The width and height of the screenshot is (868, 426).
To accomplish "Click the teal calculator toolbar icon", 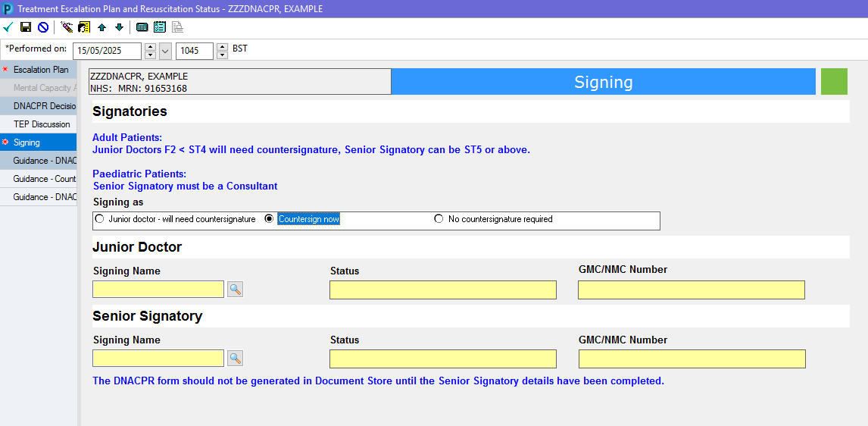I will click(x=142, y=27).
